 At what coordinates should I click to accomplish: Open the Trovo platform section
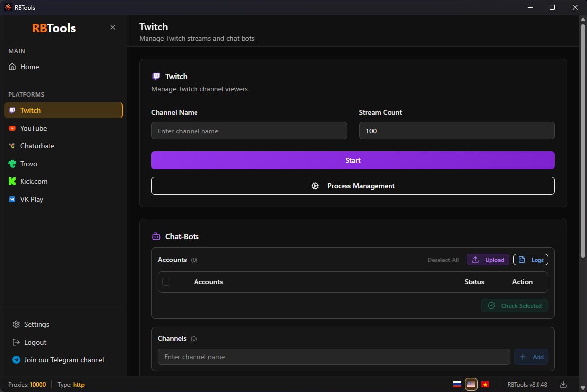click(x=29, y=164)
